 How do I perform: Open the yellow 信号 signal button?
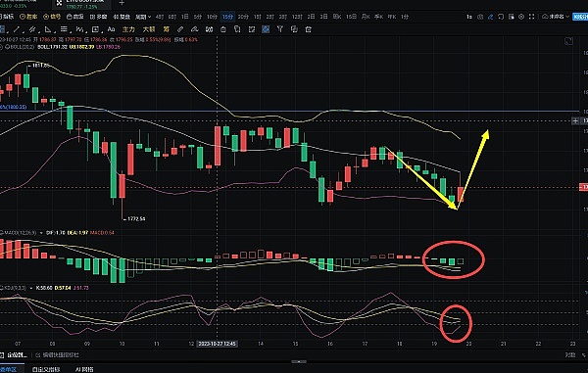click(52, 17)
